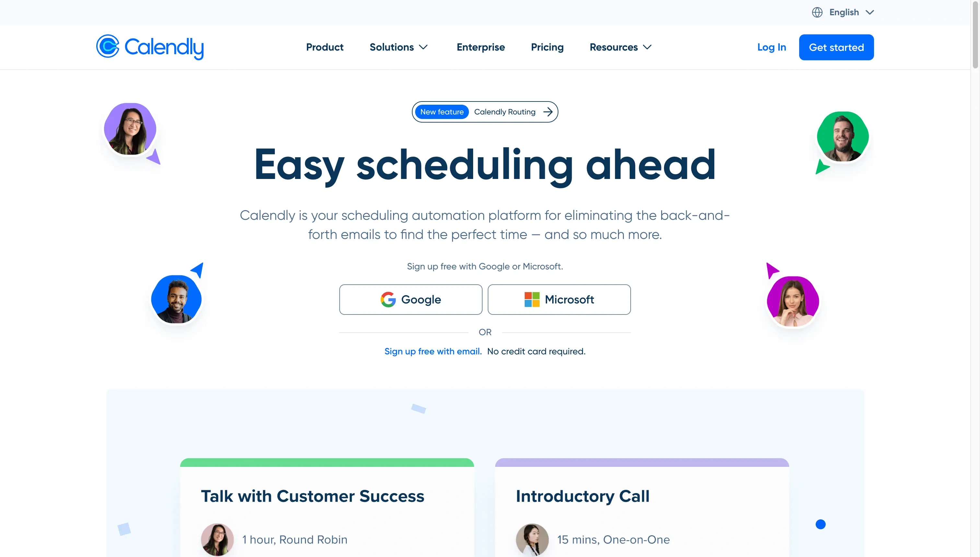Open the Product menu item
Viewport: 980px width, 557px height.
(x=324, y=47)
